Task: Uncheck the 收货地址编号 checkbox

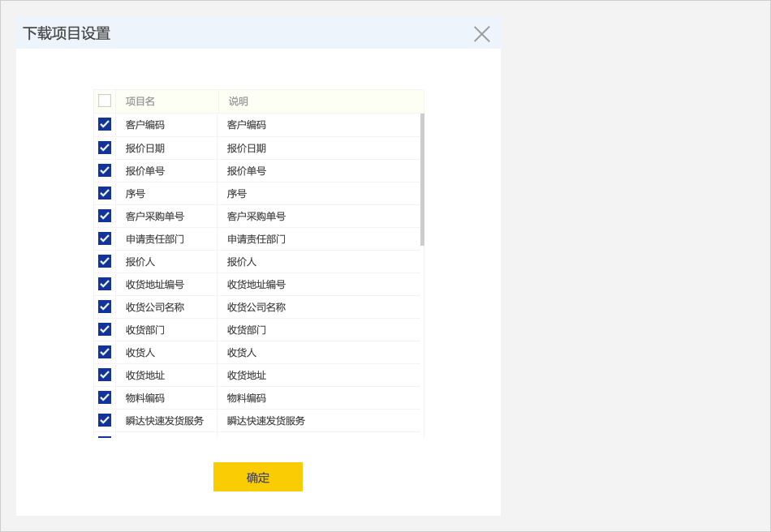Action: point(105,284)
